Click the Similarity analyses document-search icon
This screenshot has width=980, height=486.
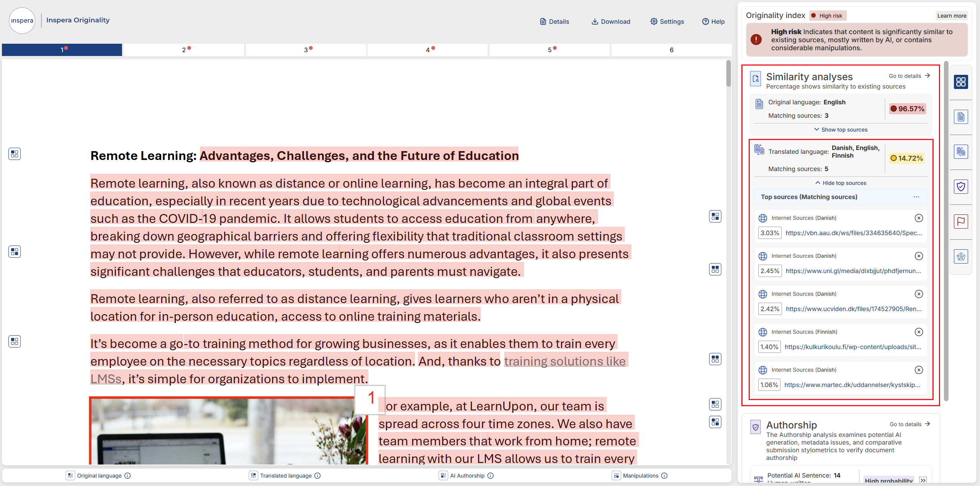pyautogui.click(x=756, y=79)
